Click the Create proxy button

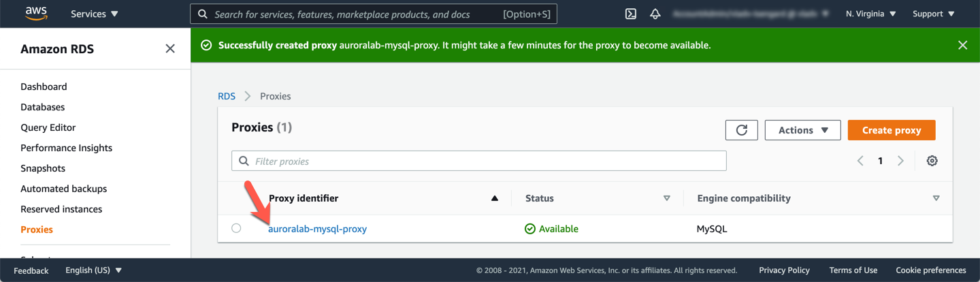tap(891, 130)
